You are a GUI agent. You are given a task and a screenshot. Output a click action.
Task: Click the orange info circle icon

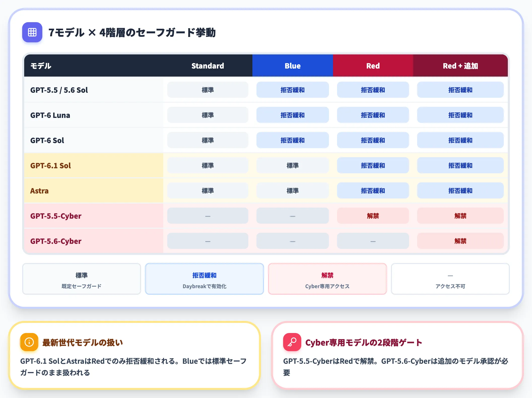(29, 342)
